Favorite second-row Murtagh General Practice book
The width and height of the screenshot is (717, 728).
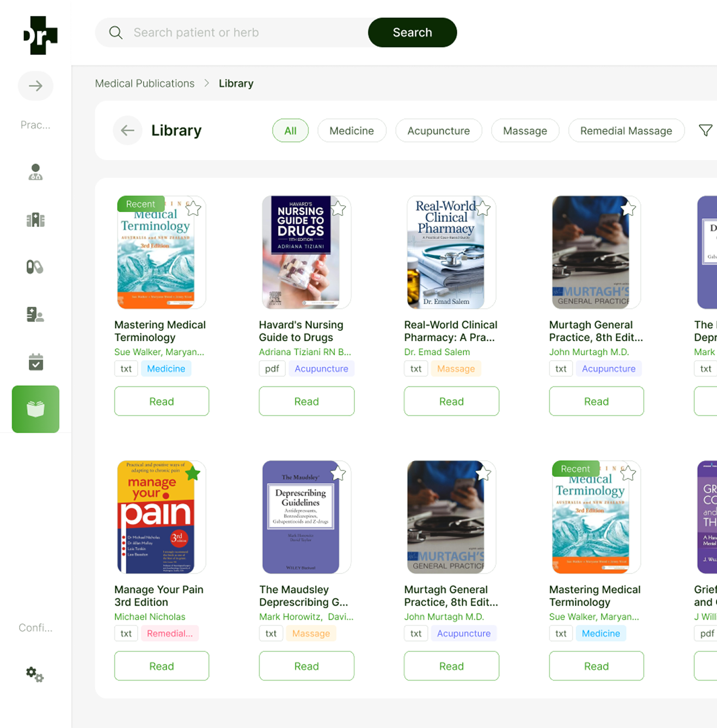483,473
